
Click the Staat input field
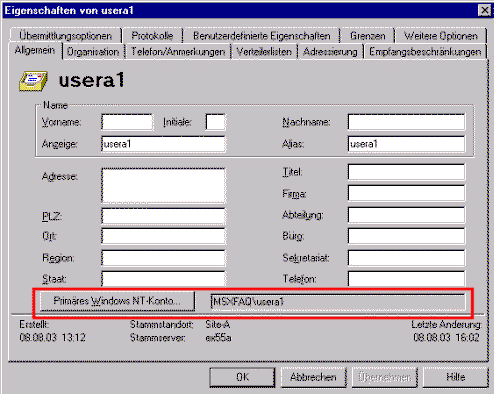coord(163,279)
